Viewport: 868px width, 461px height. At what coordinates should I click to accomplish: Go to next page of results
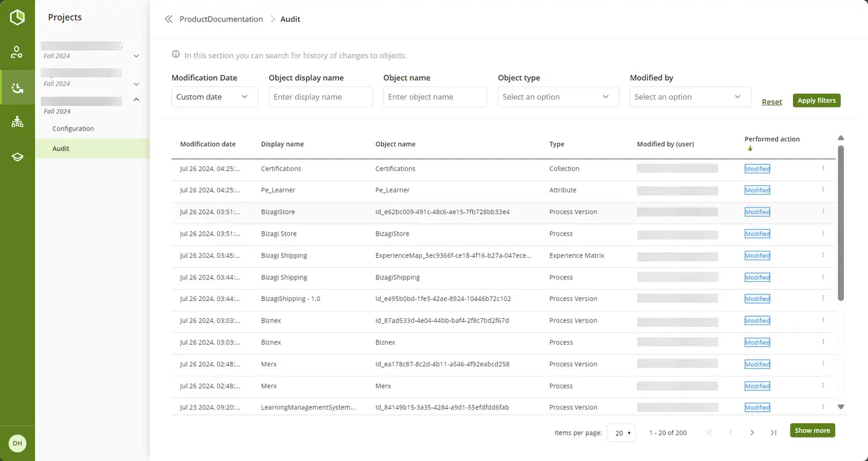coord(752,432)
